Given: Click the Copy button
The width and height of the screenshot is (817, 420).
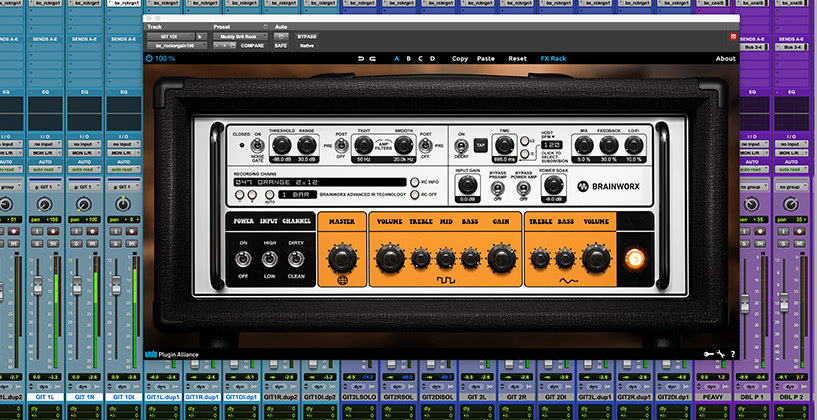Looking at the screenshot, I should (x=460, y=58).
